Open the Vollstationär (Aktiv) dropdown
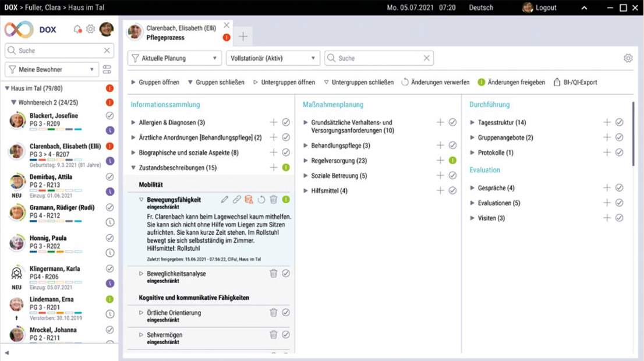The image size is (644, 361). pyautogui.click(x=273, y=58)
